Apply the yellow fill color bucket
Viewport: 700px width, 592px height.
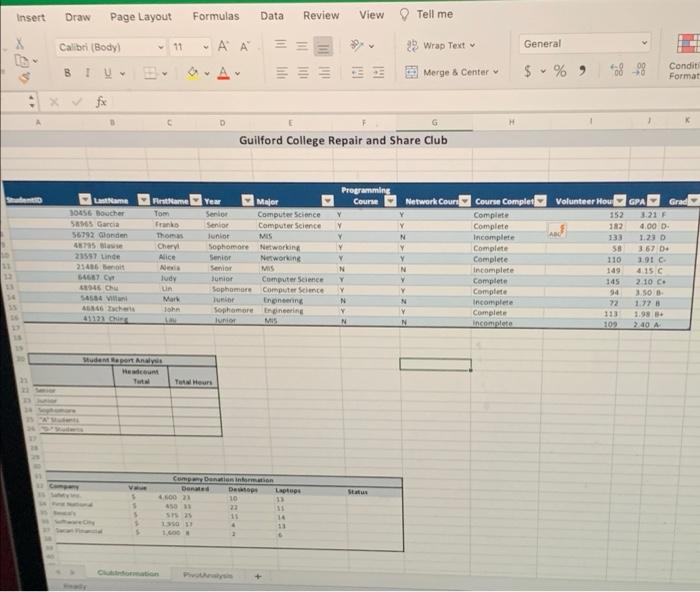tap(193, 73)
